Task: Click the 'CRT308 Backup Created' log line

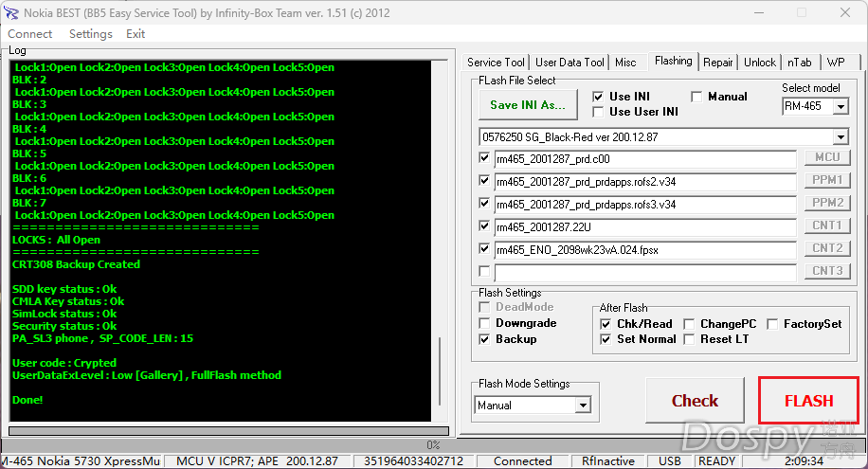Action: [77, 264]
